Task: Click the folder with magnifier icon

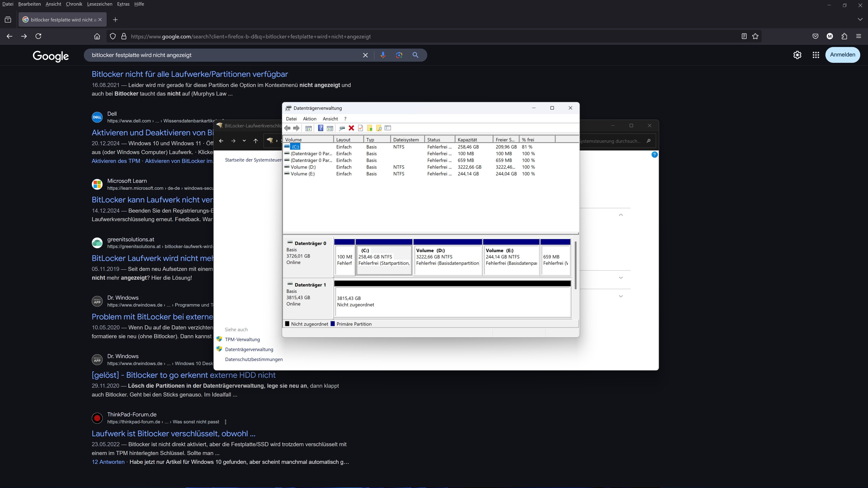Action: click(379, 128)
